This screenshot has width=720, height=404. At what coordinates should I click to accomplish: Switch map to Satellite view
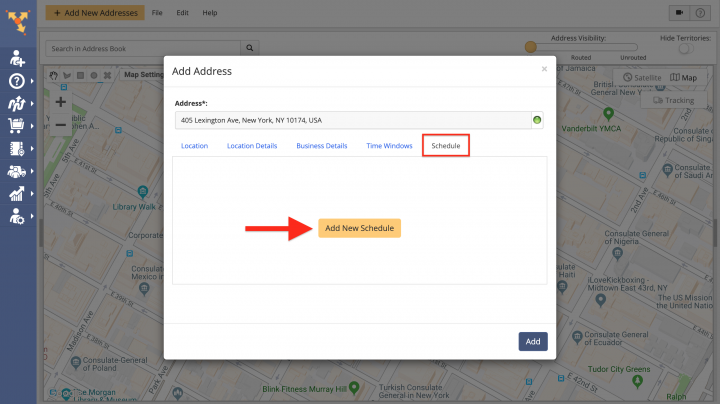pos(642,78)
